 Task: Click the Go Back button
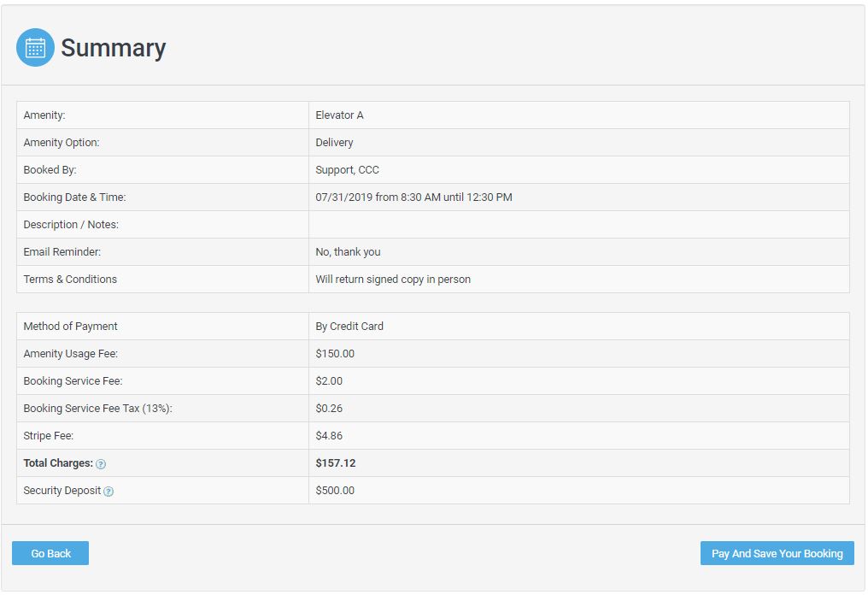50,553
